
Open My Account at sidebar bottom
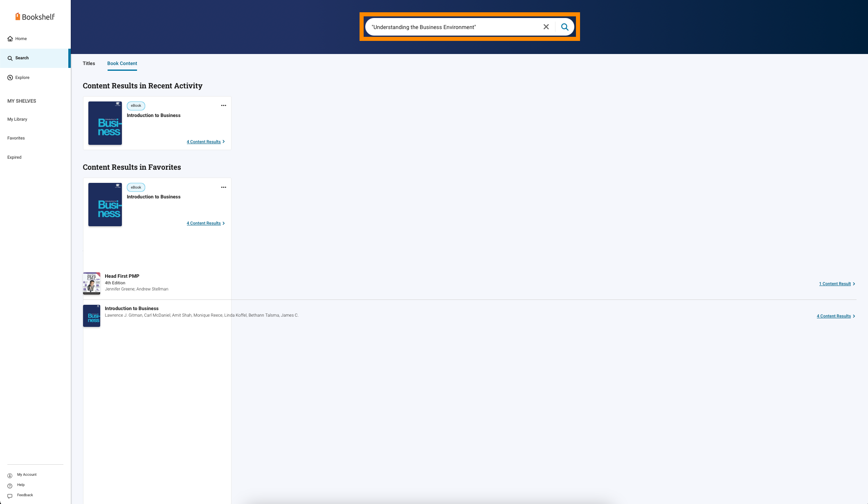pos(27,475)
